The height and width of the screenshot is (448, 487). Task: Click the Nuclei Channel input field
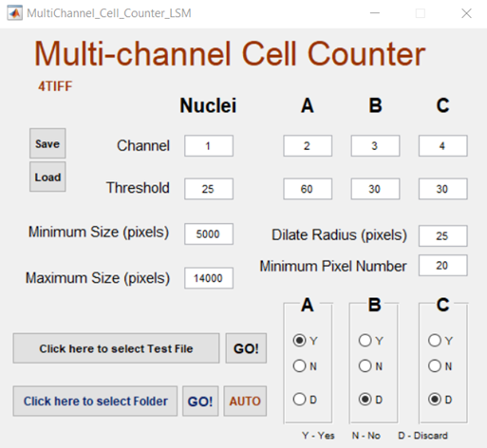click(209, 146)
